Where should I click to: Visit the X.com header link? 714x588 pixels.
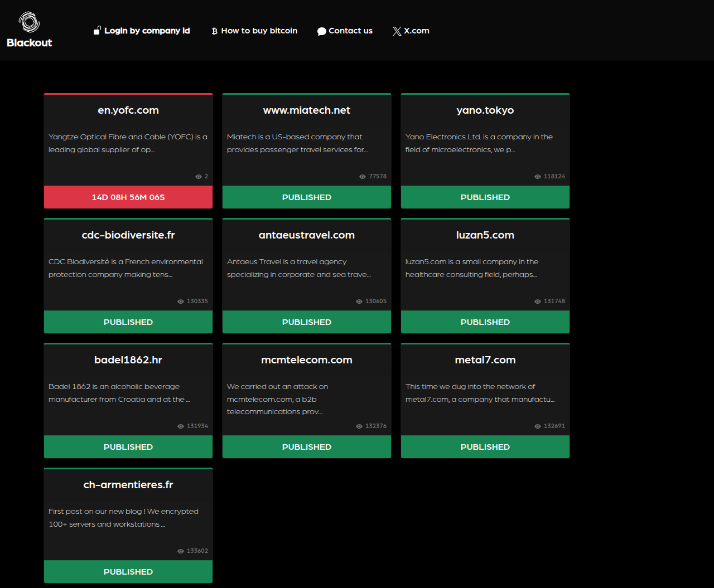[416, 31]
